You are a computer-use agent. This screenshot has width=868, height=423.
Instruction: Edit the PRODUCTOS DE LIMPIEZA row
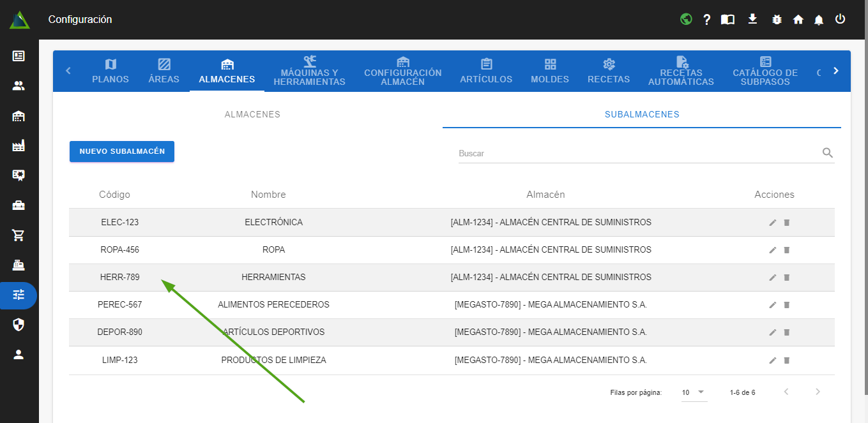click(773, 360)
